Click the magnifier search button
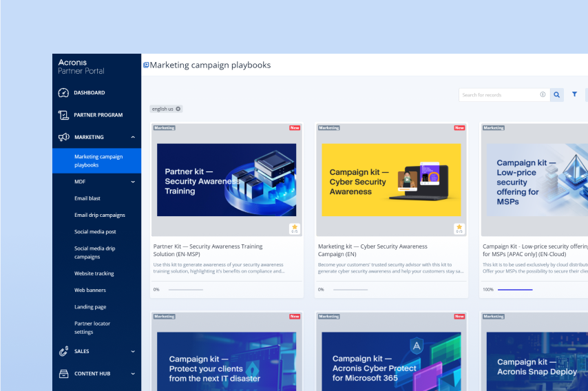588x391 pixels. (556, 95)
